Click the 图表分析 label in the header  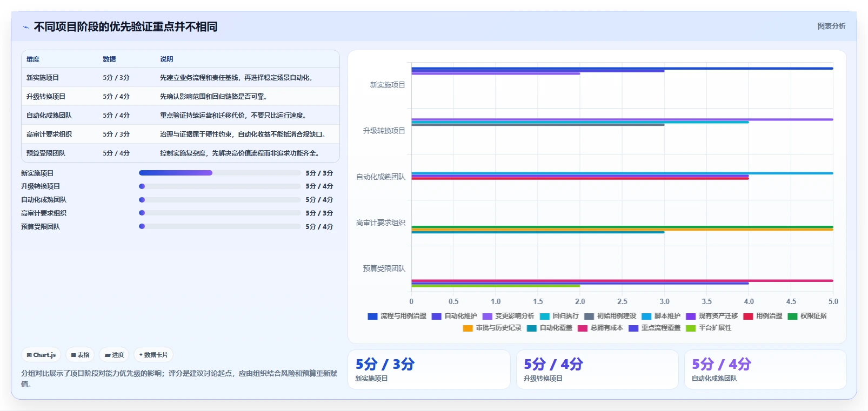coord(831,26)
